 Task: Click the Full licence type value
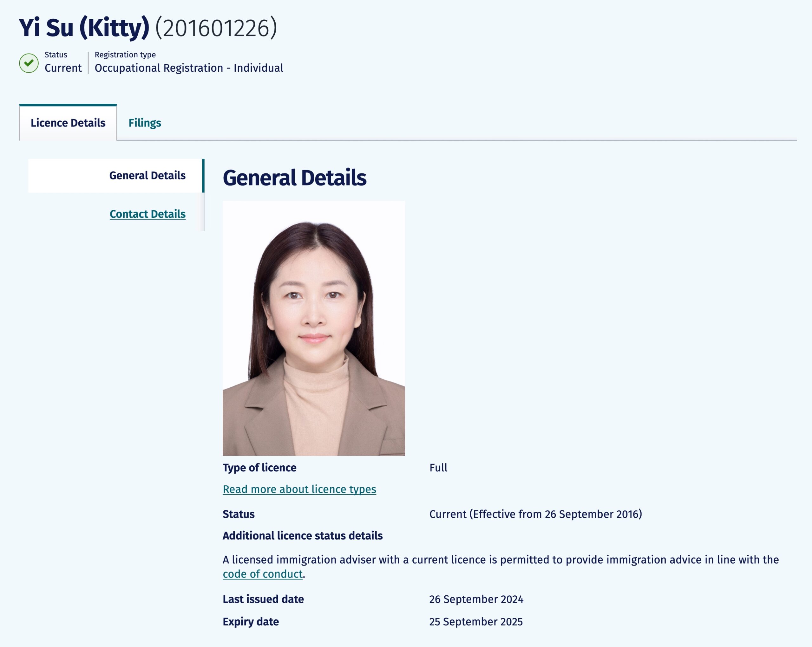pos(438,468)
